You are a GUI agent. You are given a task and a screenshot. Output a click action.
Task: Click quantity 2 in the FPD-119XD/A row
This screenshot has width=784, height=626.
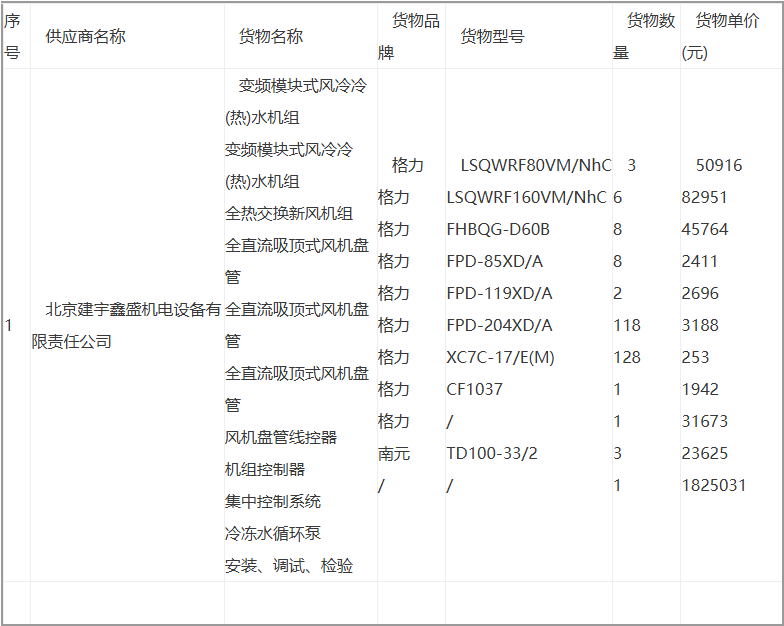click(x=618, y=294)
